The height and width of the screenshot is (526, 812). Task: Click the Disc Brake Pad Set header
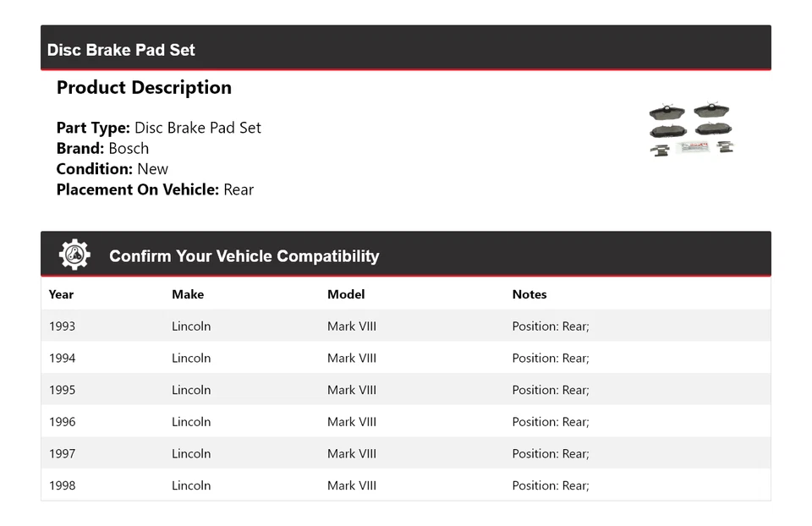[x=121, y=50]
